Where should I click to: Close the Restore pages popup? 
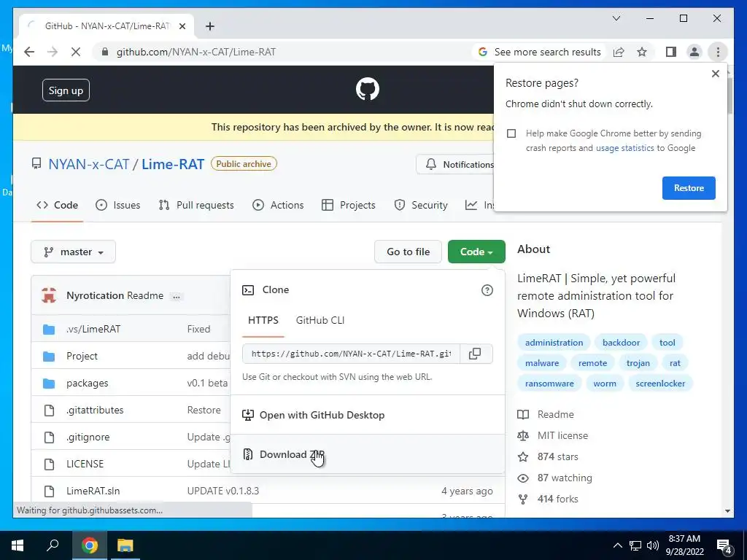715,74
